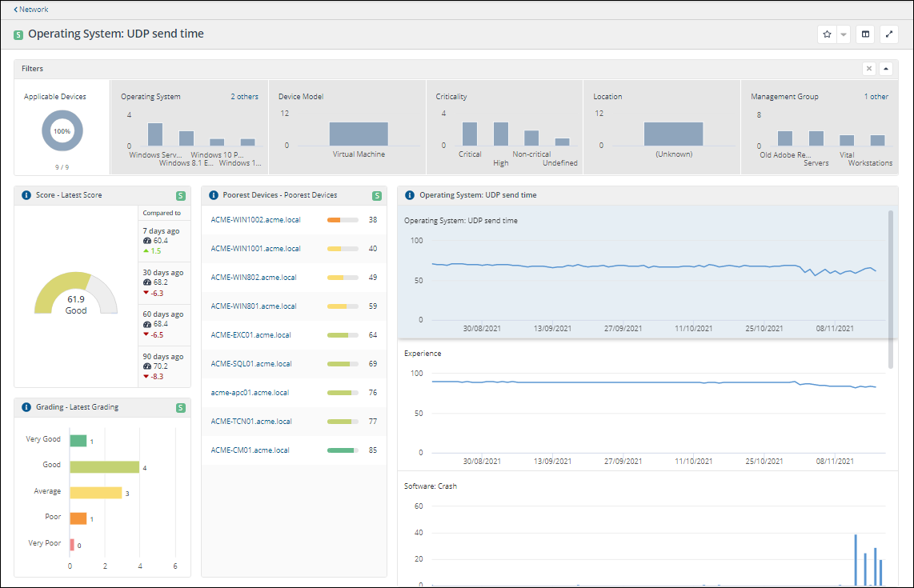
Task: Click '2 others' in Operating System filter
Action: coord(244,97)
